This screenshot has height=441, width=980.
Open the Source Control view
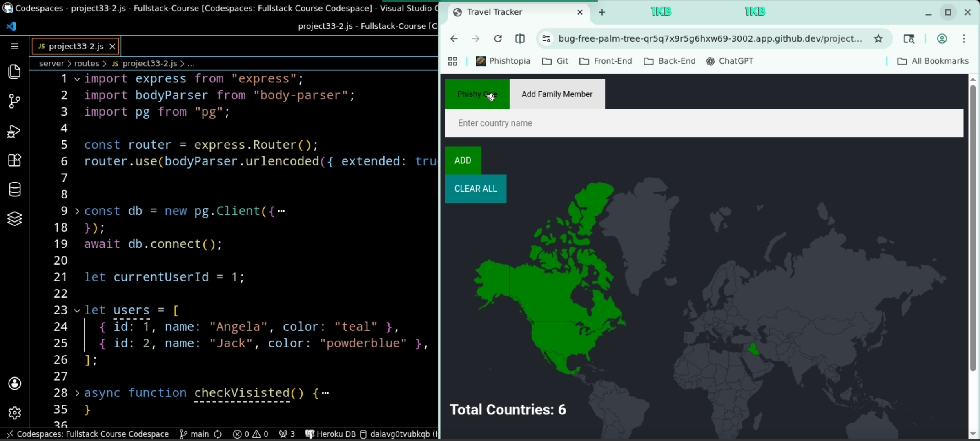pos(14,101)
